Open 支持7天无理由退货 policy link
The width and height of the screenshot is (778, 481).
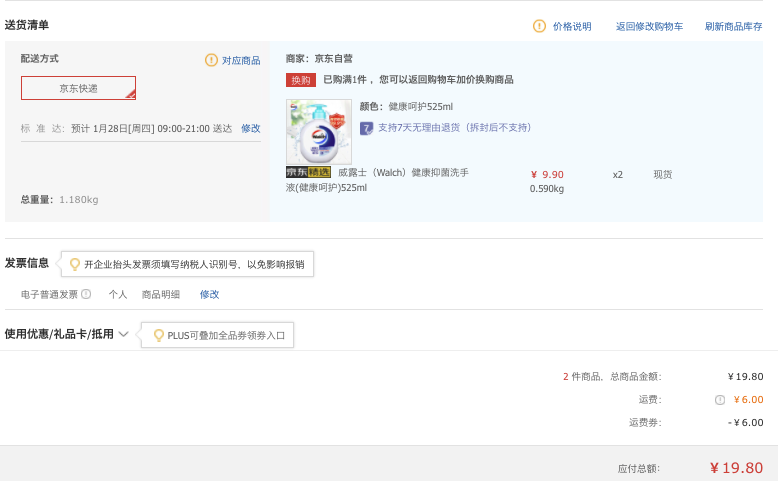[454, 128]
